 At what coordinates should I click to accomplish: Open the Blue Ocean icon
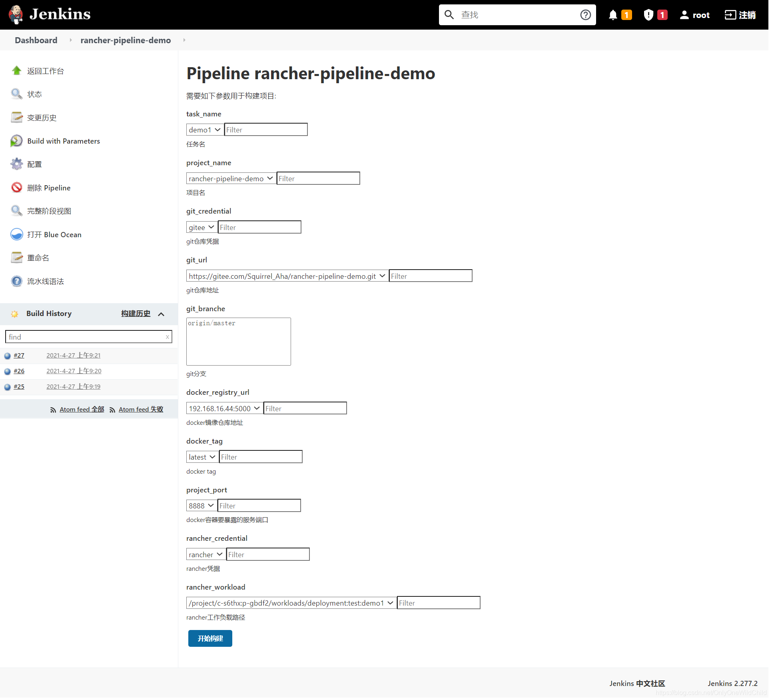[16, 235]
